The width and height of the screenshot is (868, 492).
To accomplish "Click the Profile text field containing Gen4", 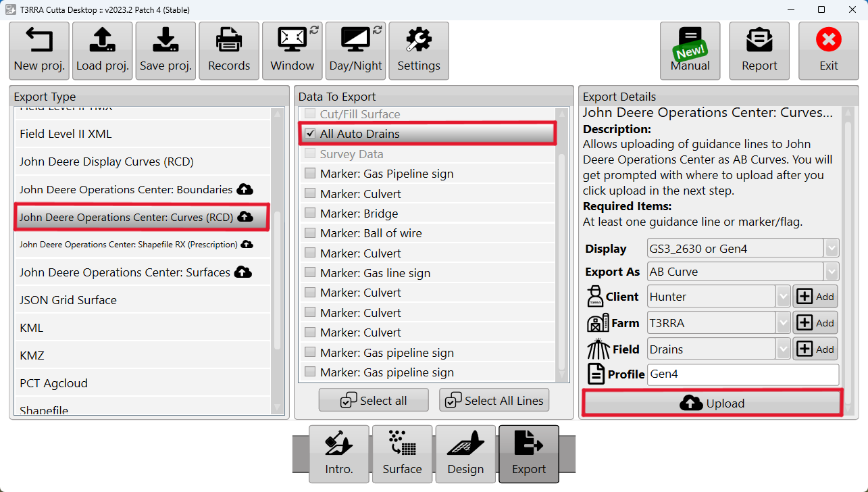I will 743,374.
